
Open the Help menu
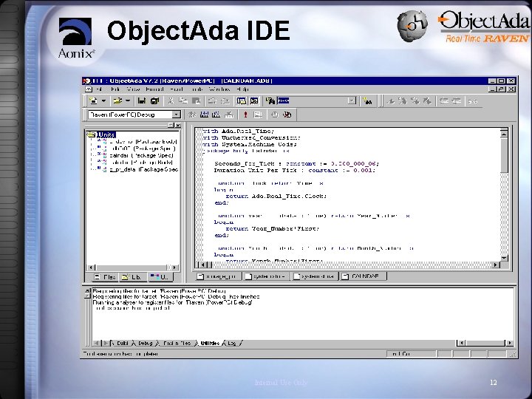point(242,89)
